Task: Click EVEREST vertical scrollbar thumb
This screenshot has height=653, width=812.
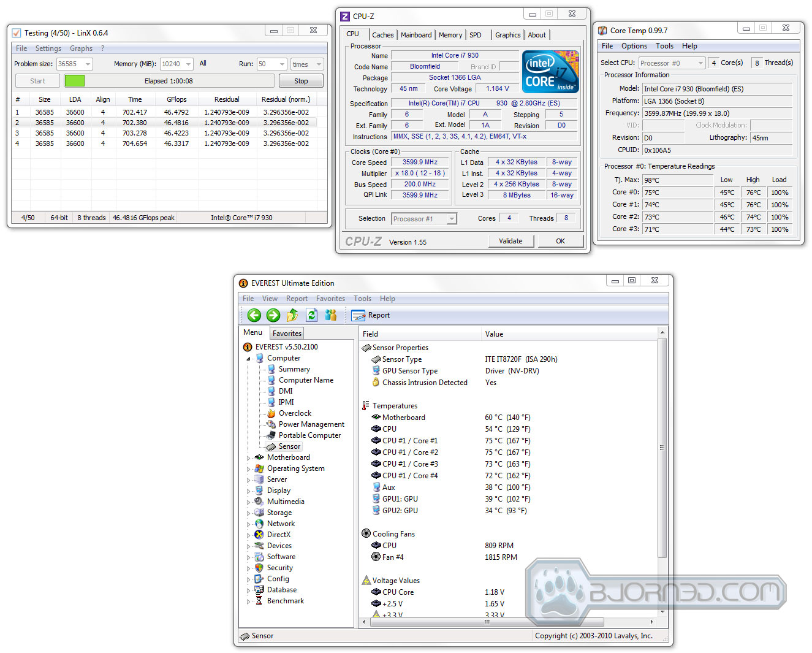Action: pyautogui.click(x=662, y=448)
